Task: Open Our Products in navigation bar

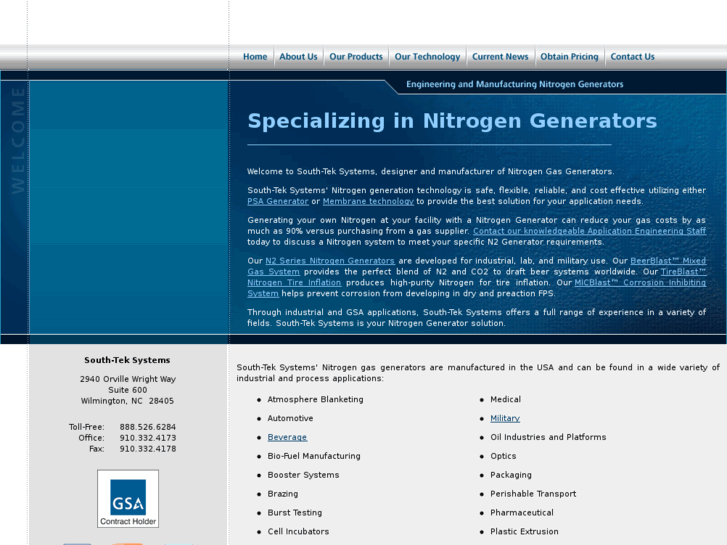Action: (356, 57)
